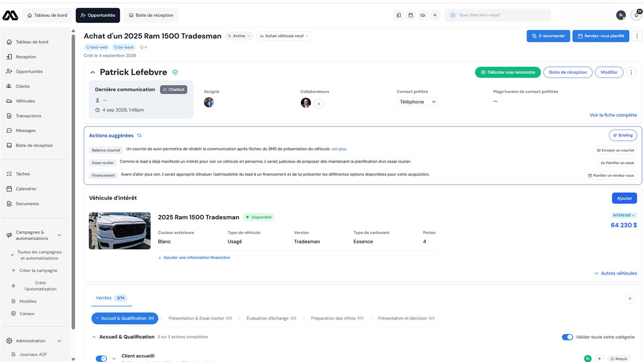Viewport: 644px width, 362px height.
Task: Collapse the Patrick Lefebvre section
Action: tap(93, 72)
